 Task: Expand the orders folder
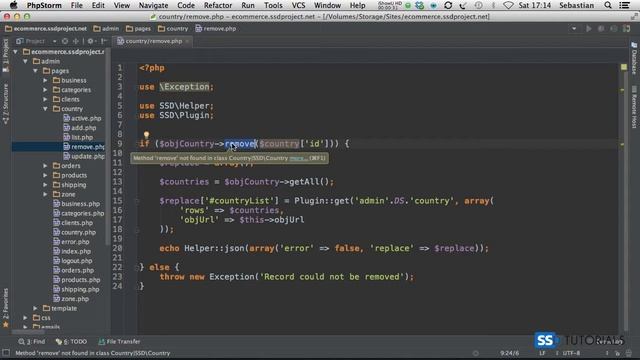(45, 166)
